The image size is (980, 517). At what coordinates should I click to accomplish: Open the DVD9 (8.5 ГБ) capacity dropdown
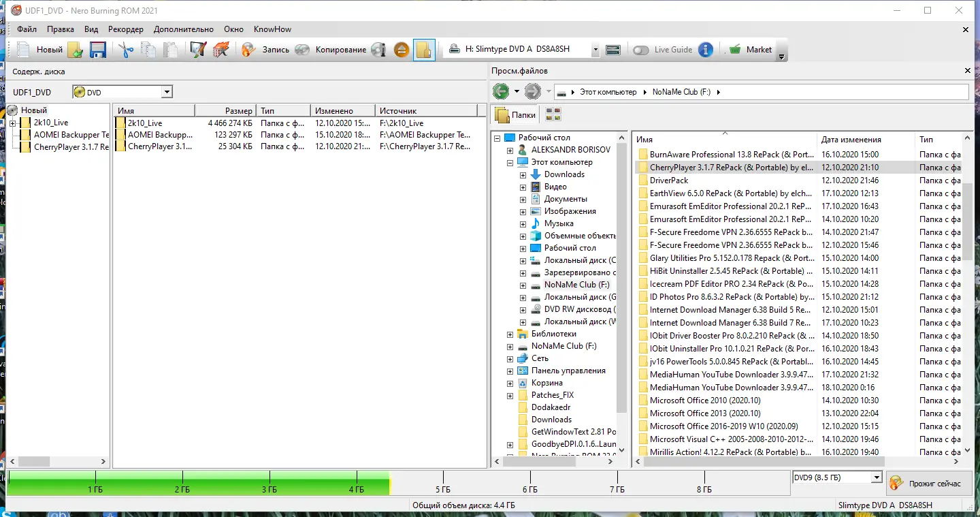point(837,477)
